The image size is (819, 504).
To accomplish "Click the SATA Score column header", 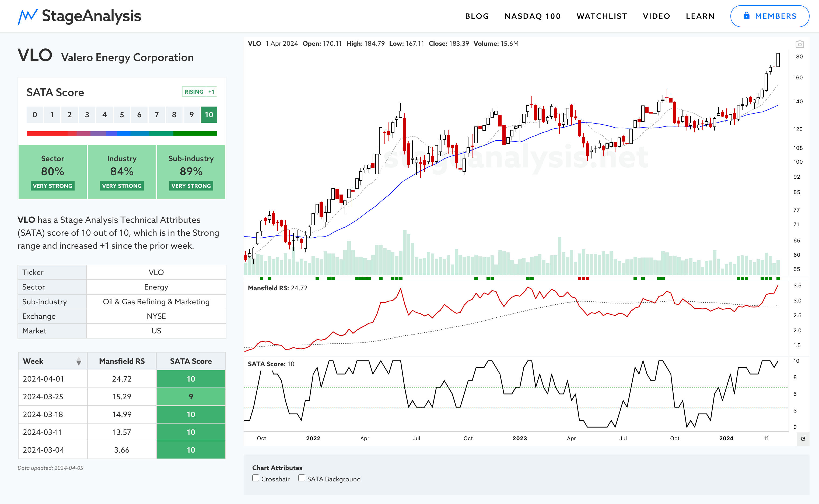I will (x=191, y=361).
